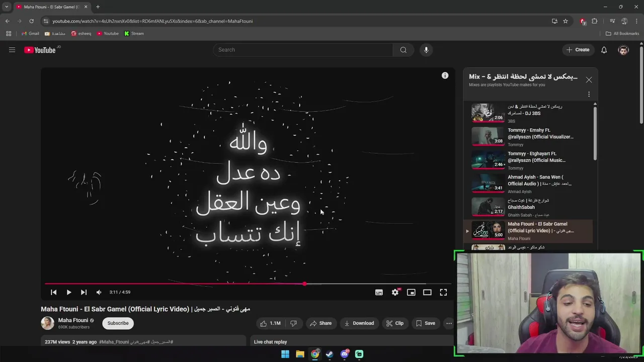Open YouTube notifications bell
644x362 pixels.
click(604, 50)
